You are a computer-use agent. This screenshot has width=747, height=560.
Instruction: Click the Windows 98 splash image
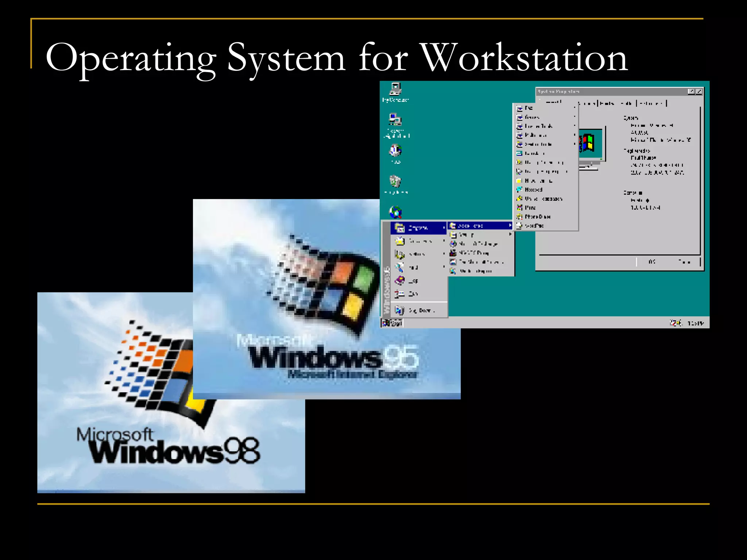(171, 393)
